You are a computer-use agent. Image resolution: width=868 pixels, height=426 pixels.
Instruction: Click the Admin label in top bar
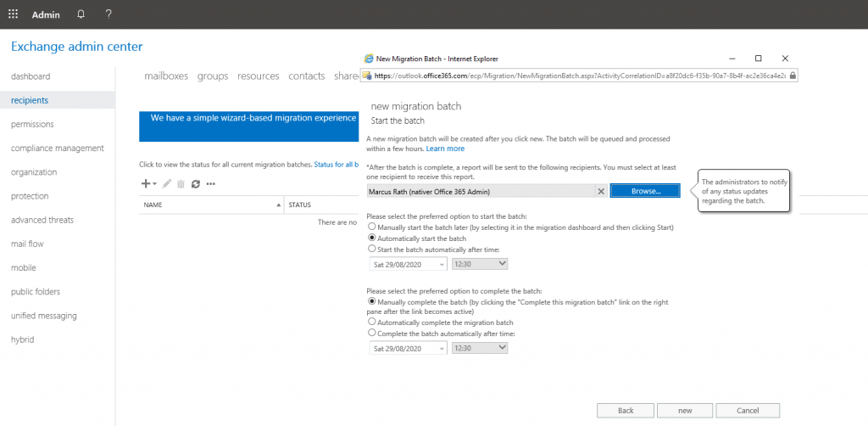[46, 15]
